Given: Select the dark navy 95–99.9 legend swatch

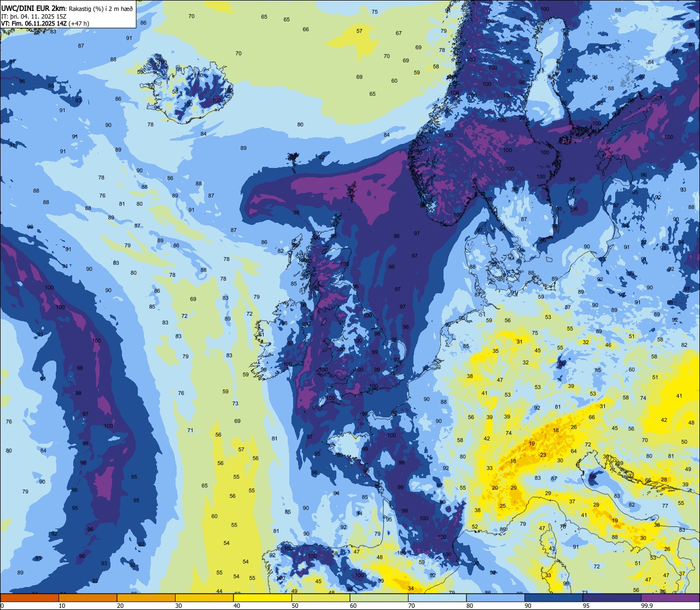Looking at the screenshot, I should (x=612, y=597).
